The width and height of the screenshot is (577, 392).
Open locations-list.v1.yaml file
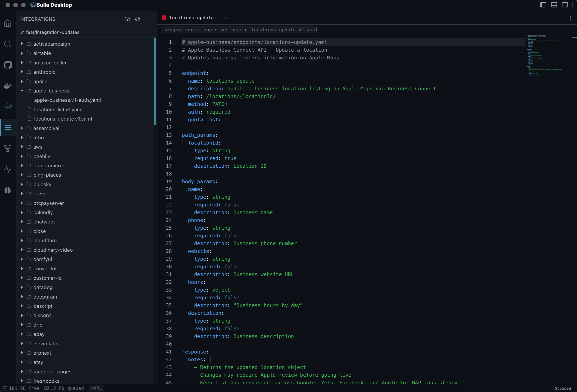point(58,110)
